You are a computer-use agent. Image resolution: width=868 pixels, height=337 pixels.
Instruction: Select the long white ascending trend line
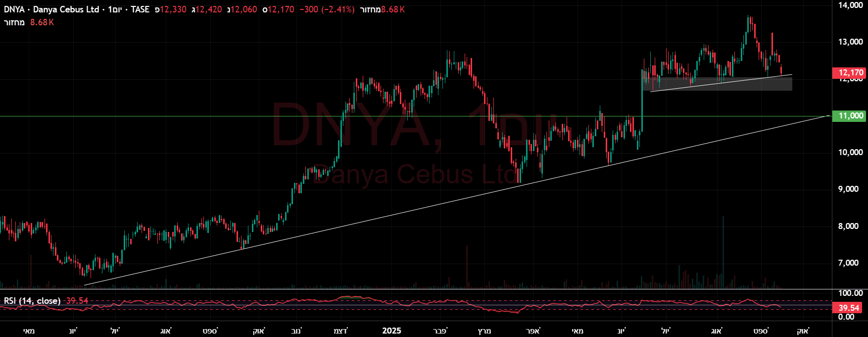458,200
